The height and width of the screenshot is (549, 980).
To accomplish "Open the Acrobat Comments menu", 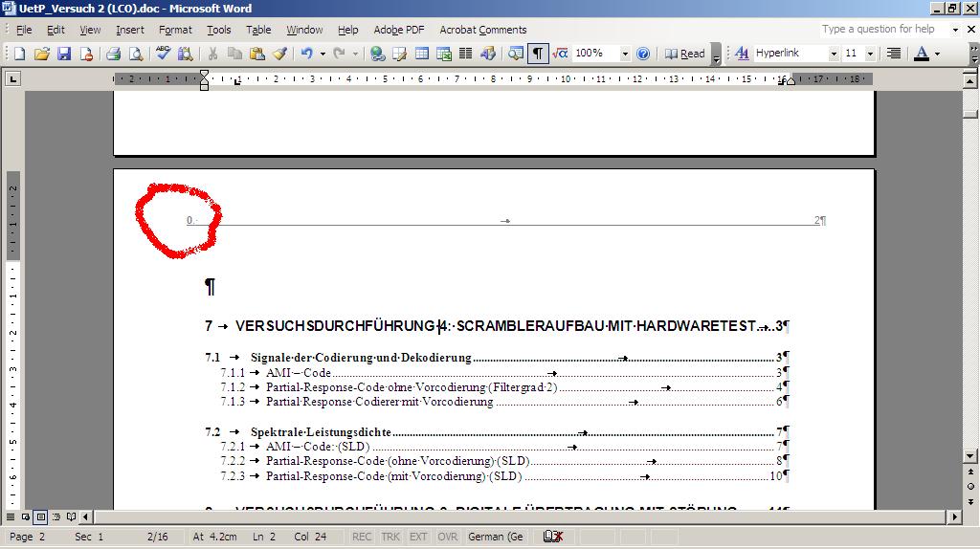I will (x=482, y=30).
